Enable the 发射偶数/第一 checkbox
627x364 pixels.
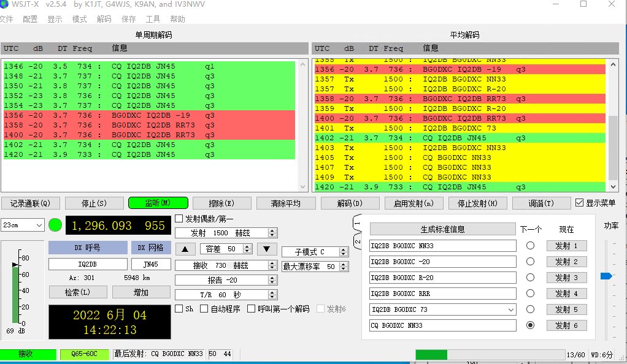click(179, 219)
